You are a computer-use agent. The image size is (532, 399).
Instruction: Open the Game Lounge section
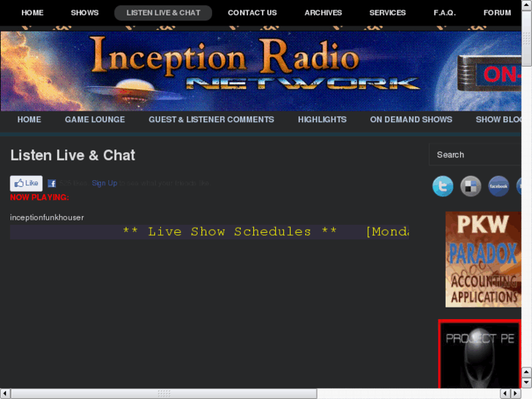94,119
